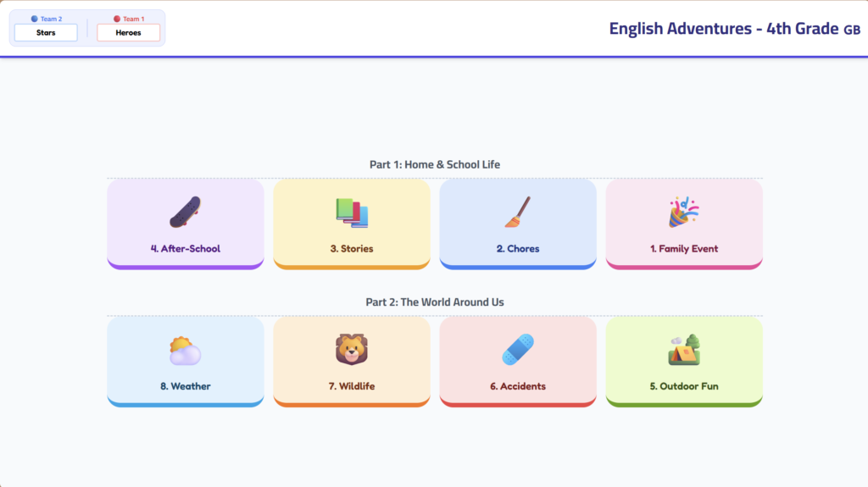Click the broom icon for Chores

point(517,212)
